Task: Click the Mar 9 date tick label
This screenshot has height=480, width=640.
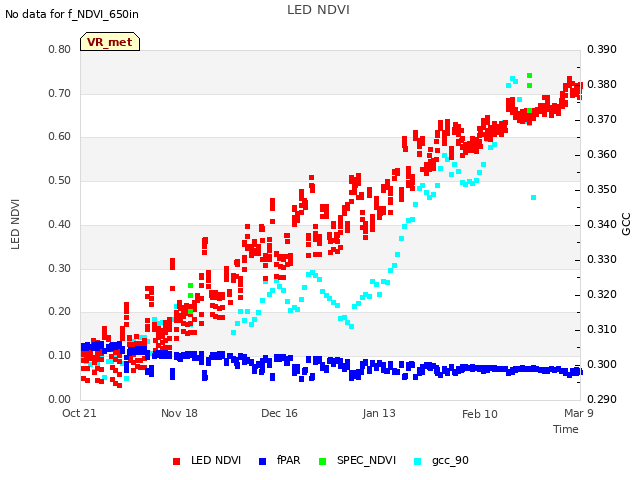Action: pyautogui.click(x=579, y=413)
